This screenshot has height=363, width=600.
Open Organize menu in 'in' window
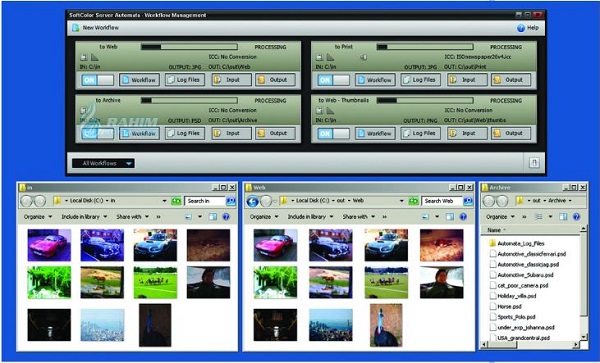point(38,217)
